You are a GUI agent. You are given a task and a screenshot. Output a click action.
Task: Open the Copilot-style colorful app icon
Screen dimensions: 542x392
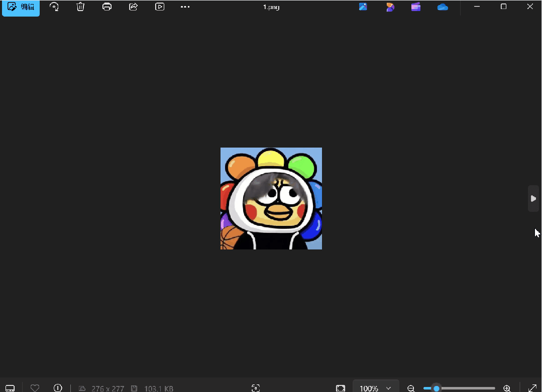coord(390,7)
